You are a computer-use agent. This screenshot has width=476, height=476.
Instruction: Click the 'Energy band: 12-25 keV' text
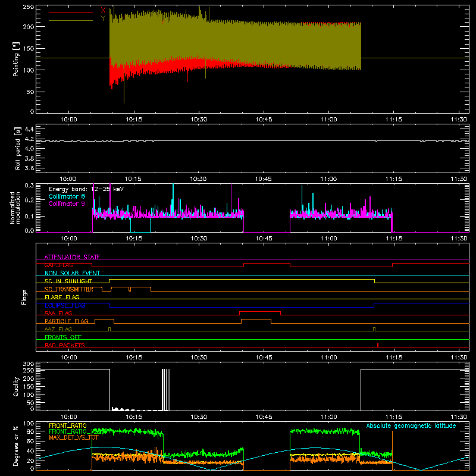(x=86, y=189)
